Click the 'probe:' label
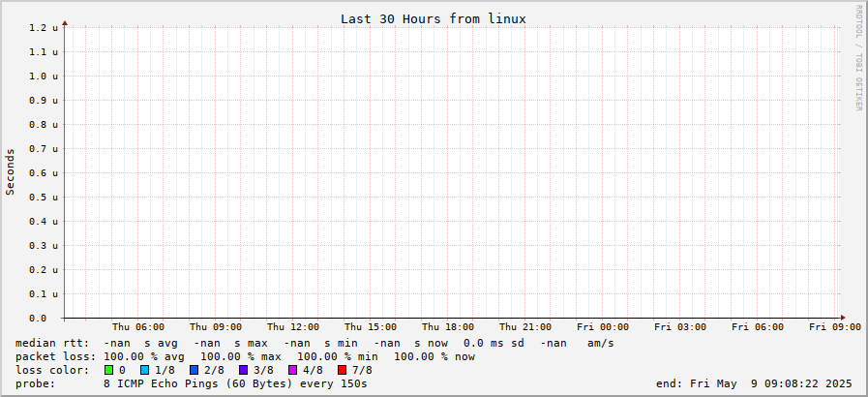868x397 pixels. click(x=36, y=383)
